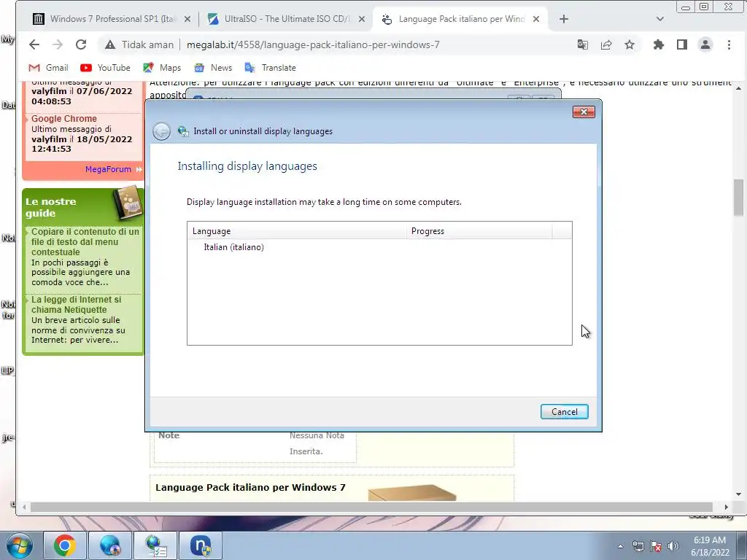Select the Italian (italiano) row
Screen dimensions: 747x560
(x=379, y=247)
